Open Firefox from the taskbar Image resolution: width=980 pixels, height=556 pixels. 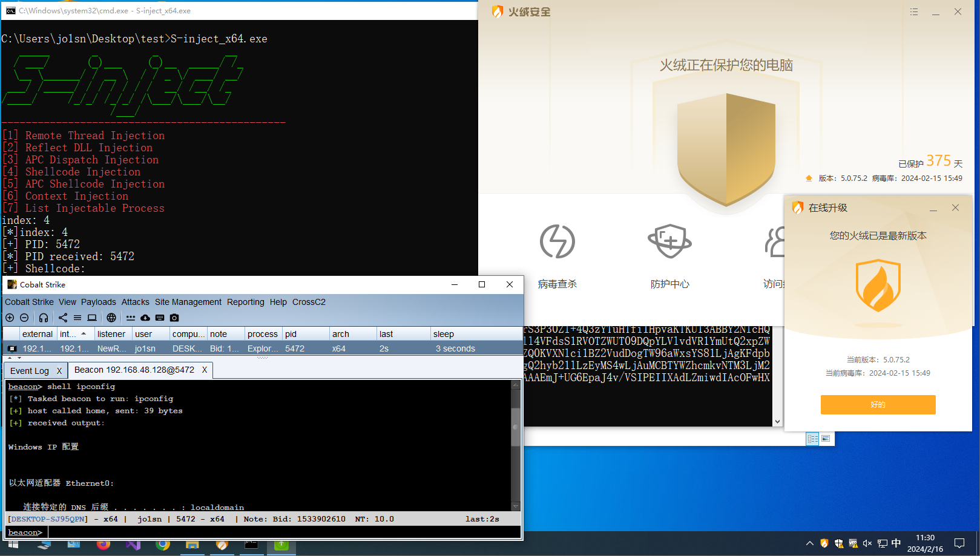pyautogui.click(x=104, y=545)
